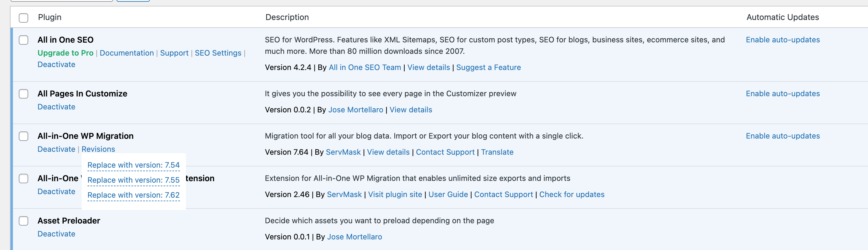Image resolution: width=868 pixels, height=250 pixels.
Task: Open All in One SEO Documentation link
Action: coord(127,53)
